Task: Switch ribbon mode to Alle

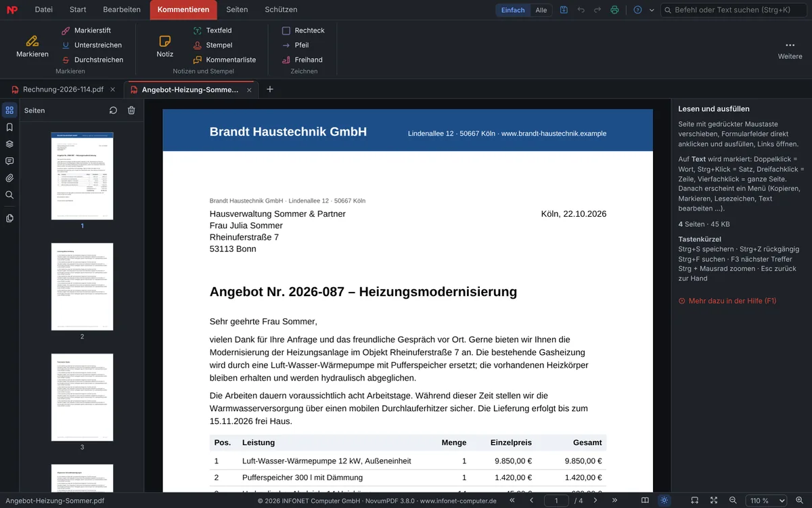Action: 541,10
